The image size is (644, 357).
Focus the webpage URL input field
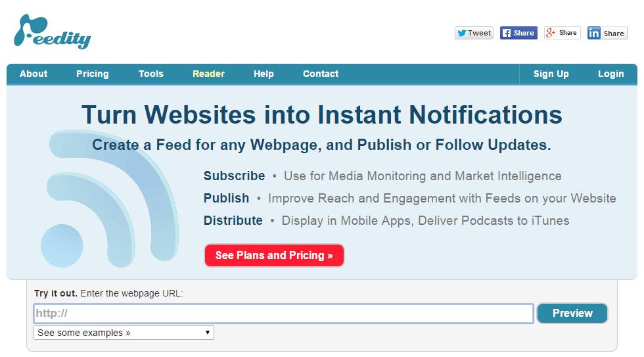click(x=283, y=314)
